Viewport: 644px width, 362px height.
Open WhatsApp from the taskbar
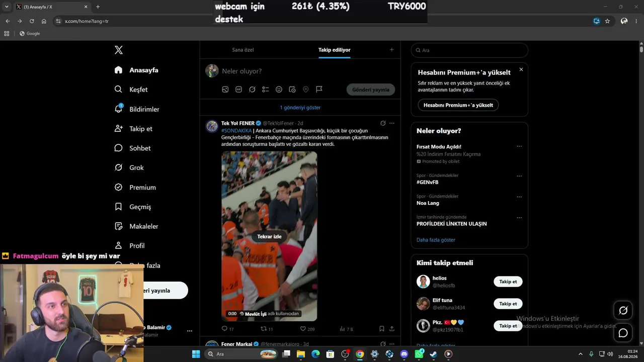[419, 354]
